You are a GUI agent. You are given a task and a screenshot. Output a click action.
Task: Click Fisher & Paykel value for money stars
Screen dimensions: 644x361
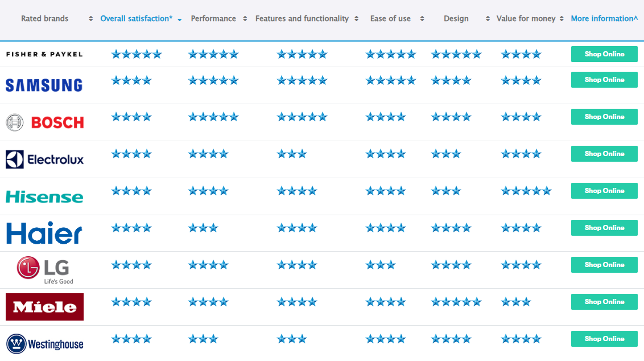[x=521, y=54]
